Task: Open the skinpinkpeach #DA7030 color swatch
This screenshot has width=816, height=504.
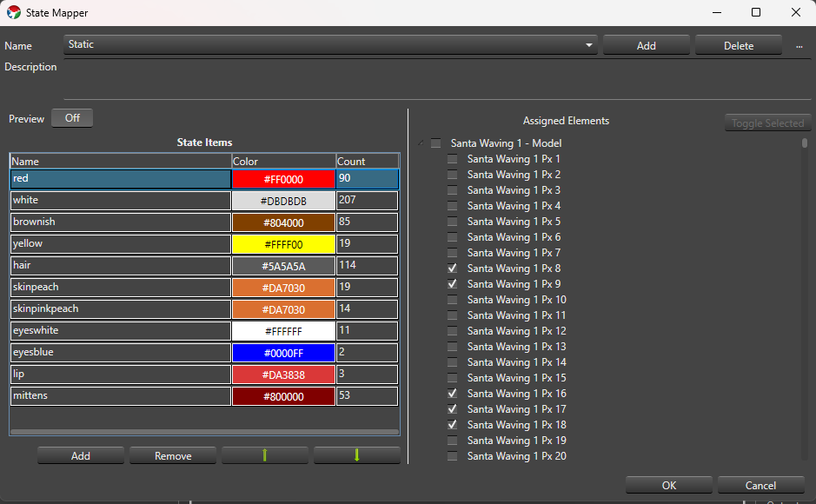Action: [283, 309]
